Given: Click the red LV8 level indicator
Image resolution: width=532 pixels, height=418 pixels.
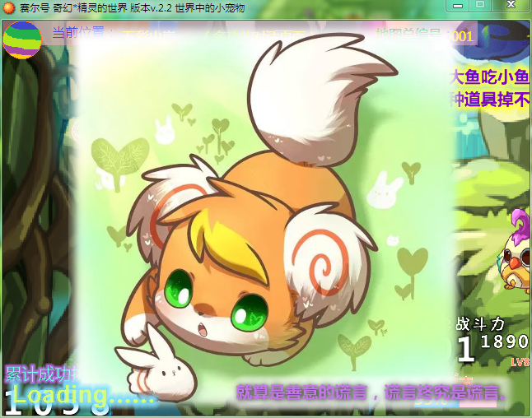Looking at the screenshot, I should coord(520,362).
